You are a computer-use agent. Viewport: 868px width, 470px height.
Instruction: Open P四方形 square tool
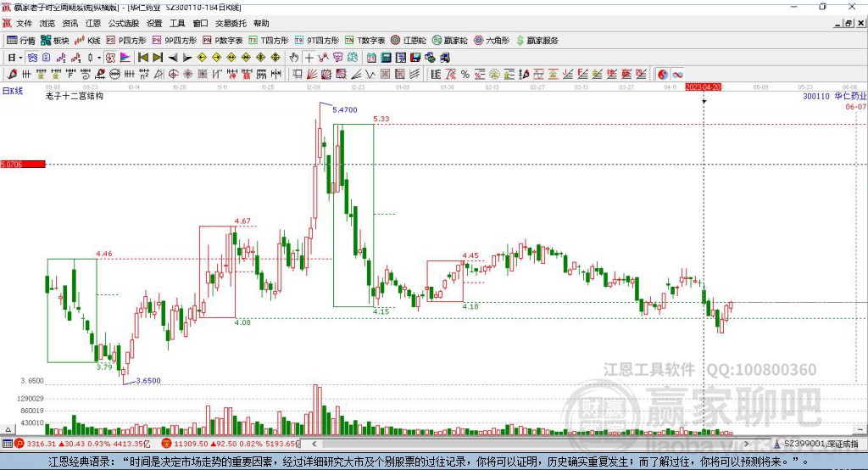(126, 41)
